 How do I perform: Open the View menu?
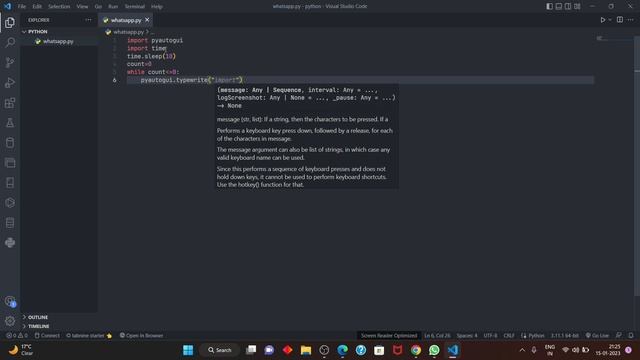[x=82, y=7]
